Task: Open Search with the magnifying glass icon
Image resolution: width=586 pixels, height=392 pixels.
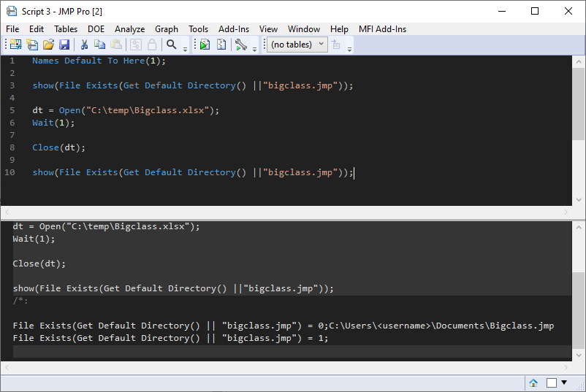Action: pyautogui.click(x=172, y=45)
